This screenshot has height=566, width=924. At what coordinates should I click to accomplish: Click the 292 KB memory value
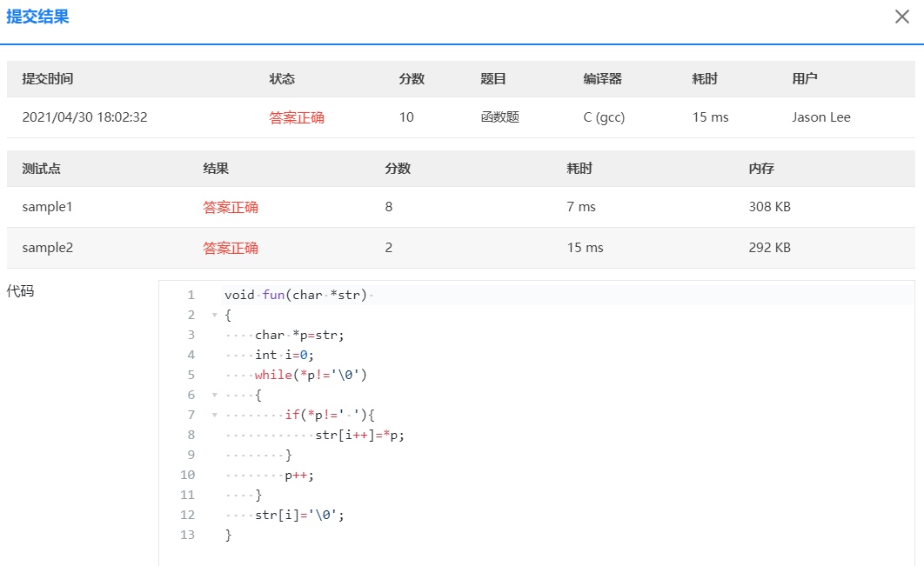(x=770, y=248)
